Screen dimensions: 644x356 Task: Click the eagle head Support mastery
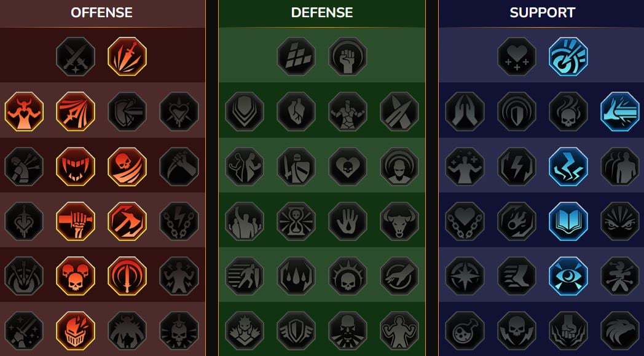620,331
